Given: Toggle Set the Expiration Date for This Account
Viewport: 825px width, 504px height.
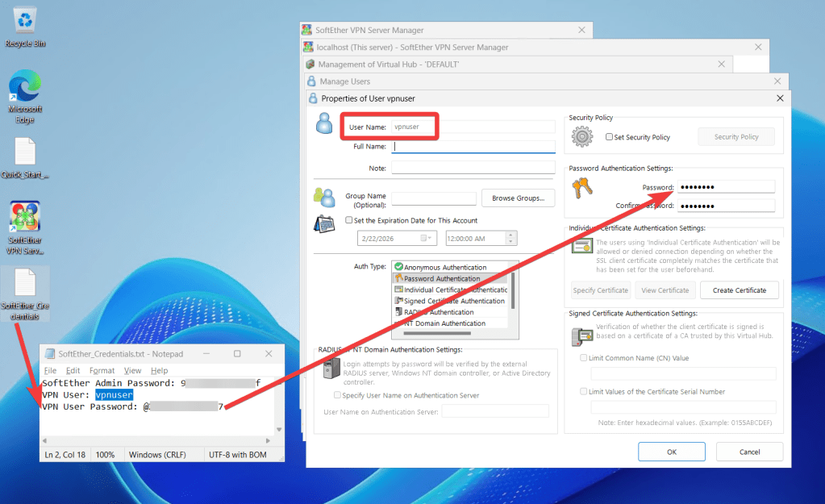Looking at the screenshot, I should (x=348, y=220).
